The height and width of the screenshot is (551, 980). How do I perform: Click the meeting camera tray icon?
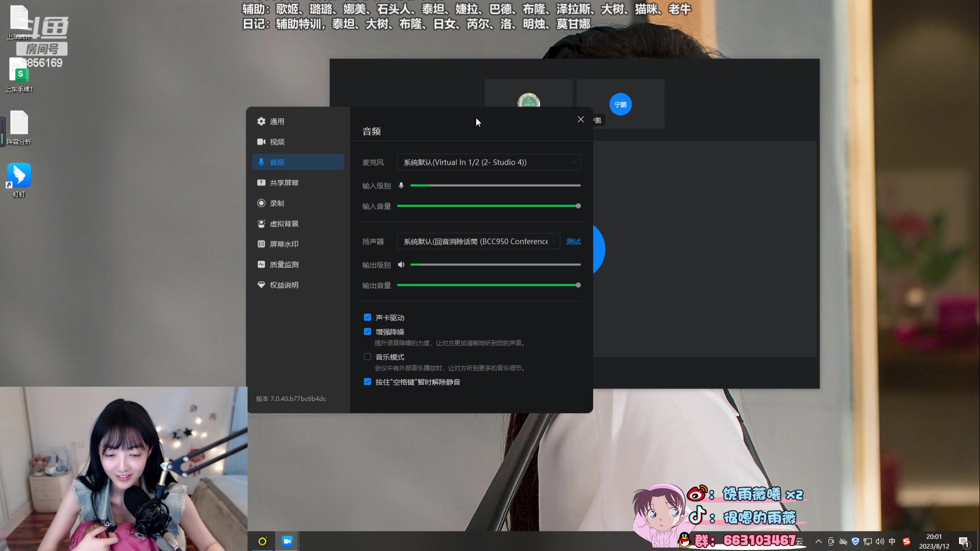831,542
